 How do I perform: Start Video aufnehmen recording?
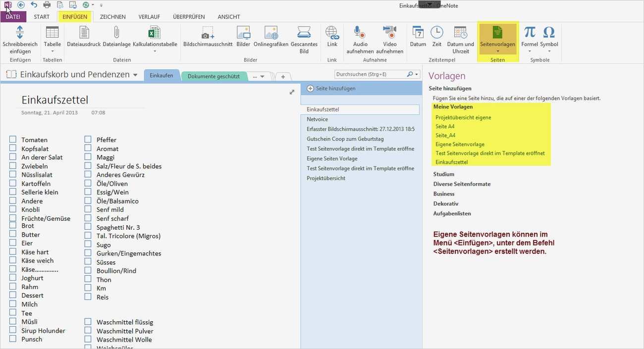pos(390,35)
